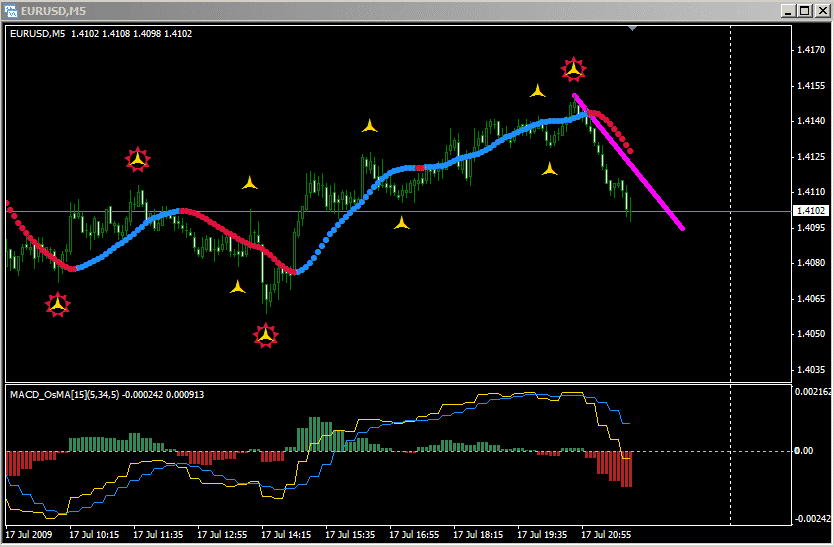This screenshot has height=547, width=834.
Task: Select the plain yellow arrow near the 1.4070 level
Action: [238, 287]
